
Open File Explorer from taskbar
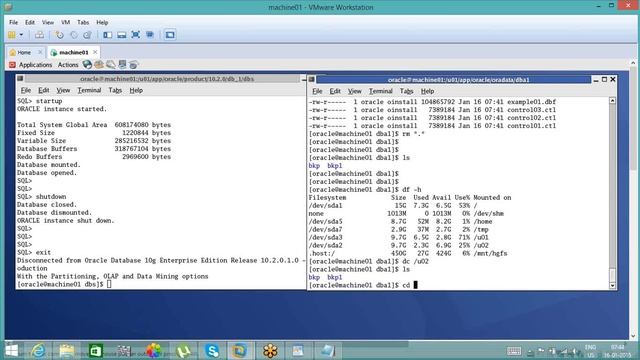pos(67,351)
